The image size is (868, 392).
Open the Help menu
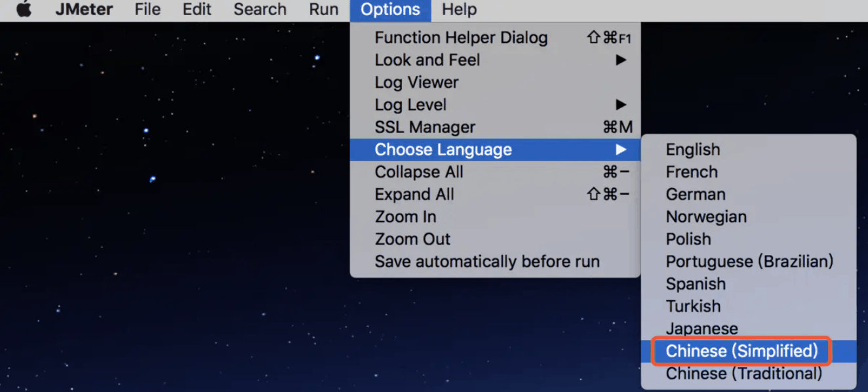(459, 10)
